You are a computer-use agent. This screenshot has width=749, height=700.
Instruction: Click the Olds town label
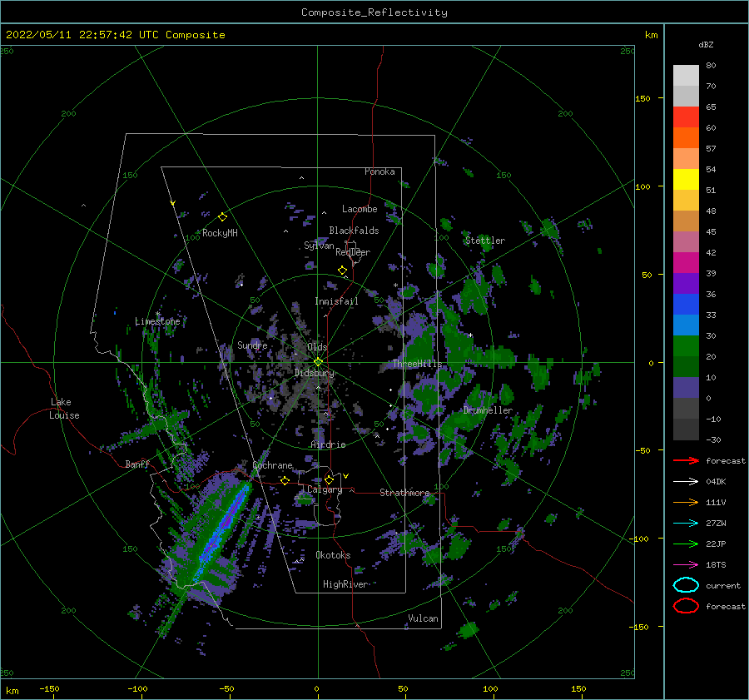click(317, 347)
